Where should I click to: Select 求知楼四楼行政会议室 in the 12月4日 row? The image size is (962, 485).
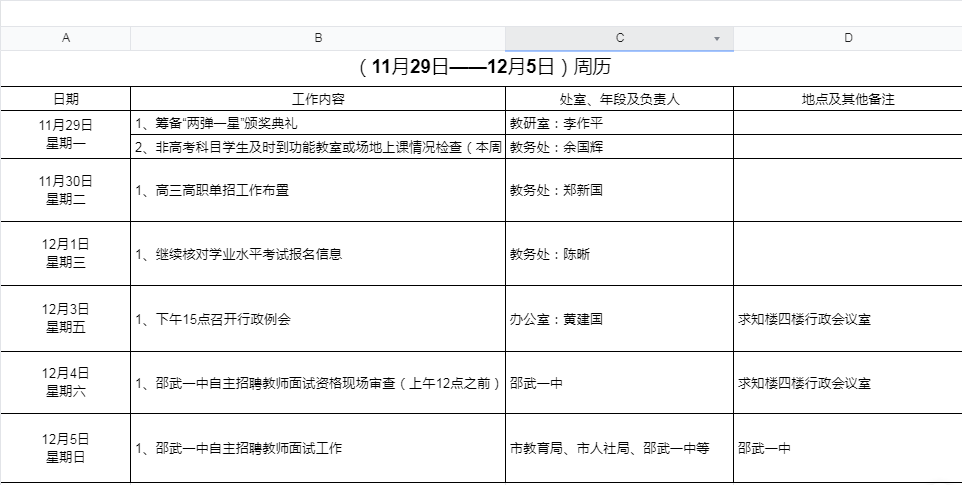click(848, 383)
